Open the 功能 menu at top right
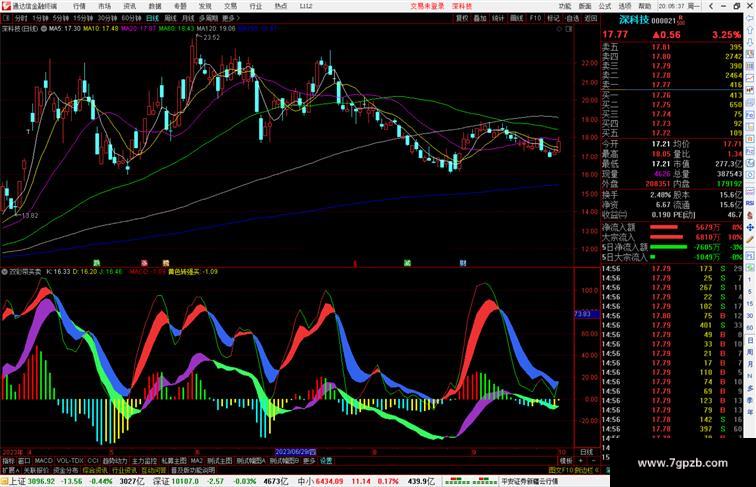This screenshot has width=756, height=487. pyautogui.click(x=565, y=6)
